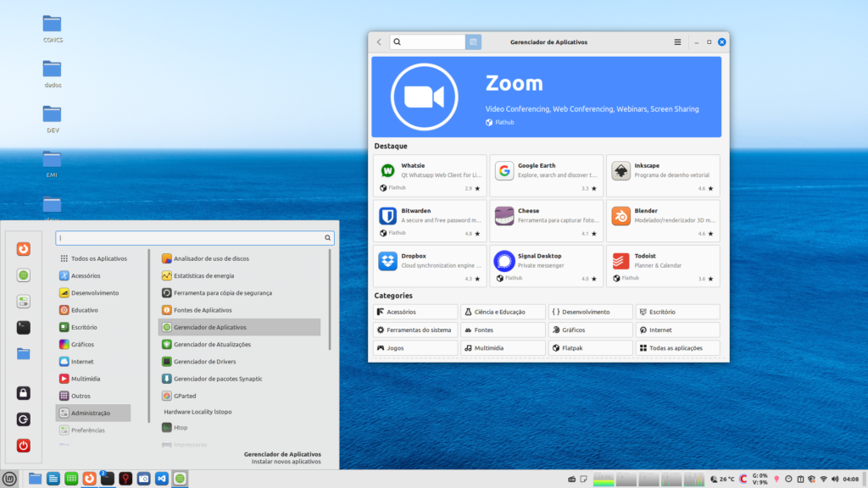
Task: Click the Todas as aplicações category button
Action: coord(677,348)
